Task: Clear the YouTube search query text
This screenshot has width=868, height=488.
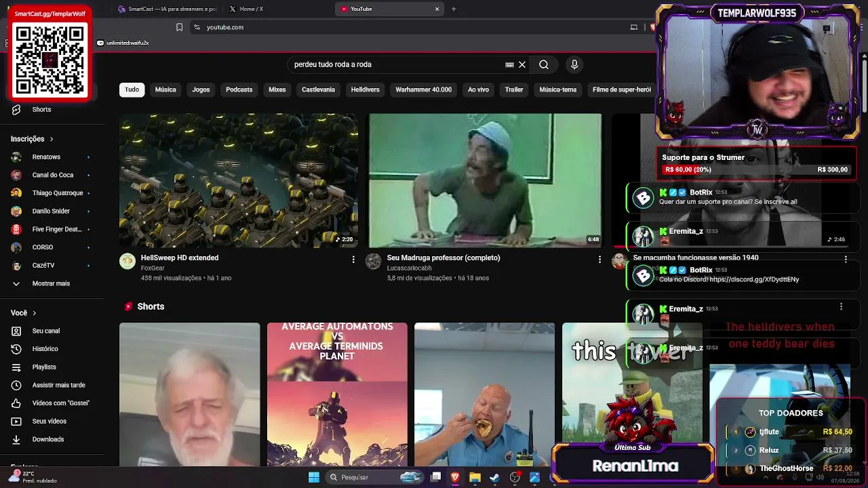Action: tap(522, 64)
